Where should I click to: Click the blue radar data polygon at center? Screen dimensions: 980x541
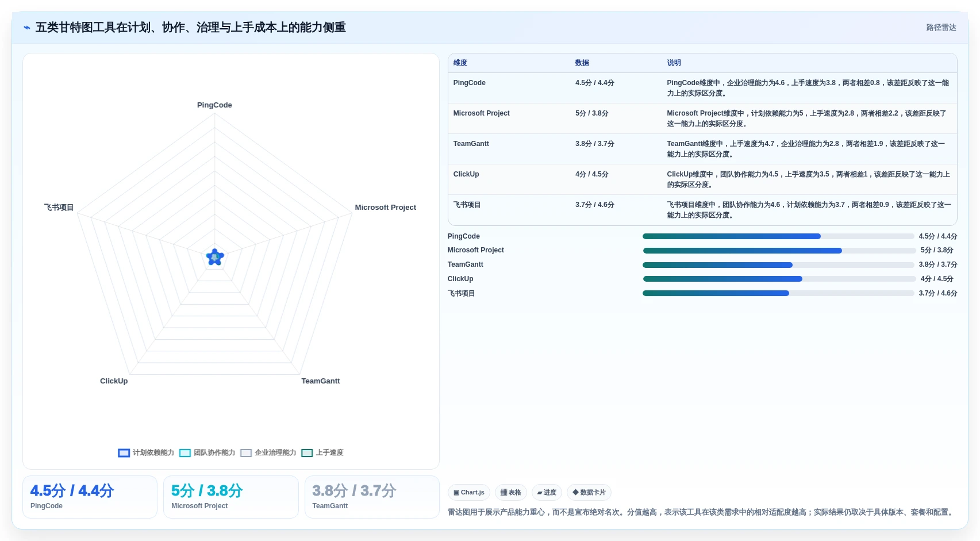coord(215,258)
